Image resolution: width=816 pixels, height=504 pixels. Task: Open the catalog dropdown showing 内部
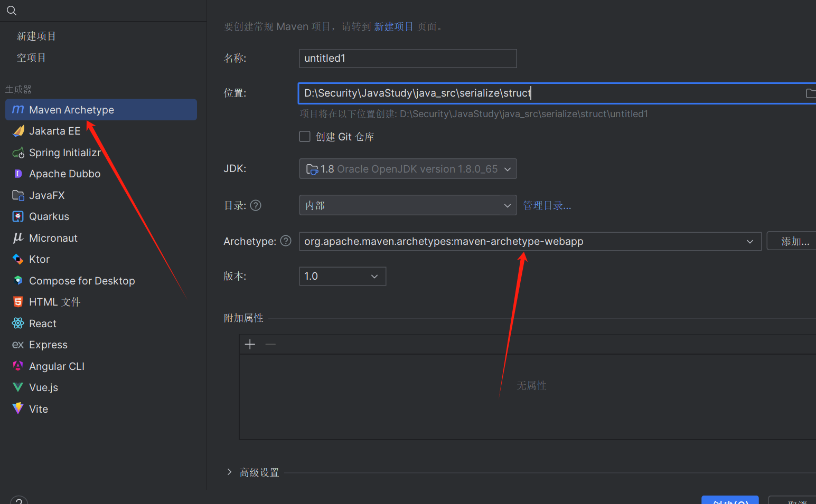[408, 205]
